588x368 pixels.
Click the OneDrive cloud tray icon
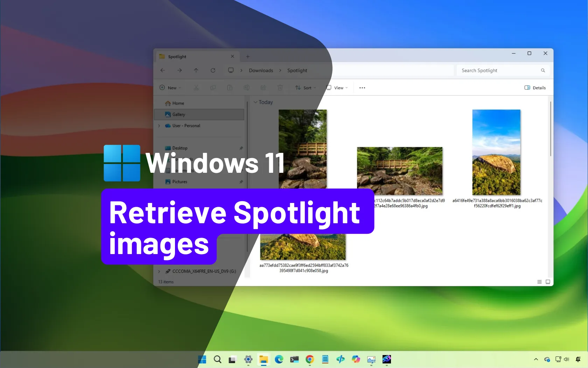pyautogui.click(x=547, y=359)
